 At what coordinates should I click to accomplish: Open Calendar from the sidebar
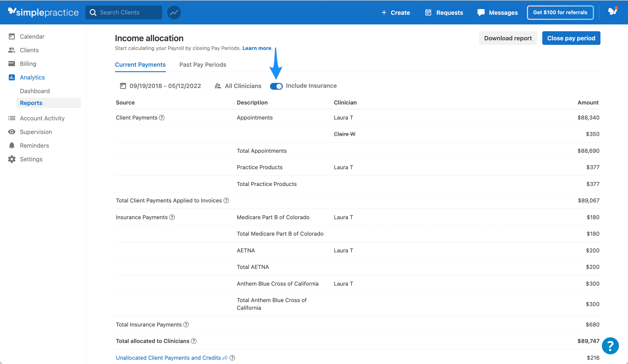coord(32,36)
